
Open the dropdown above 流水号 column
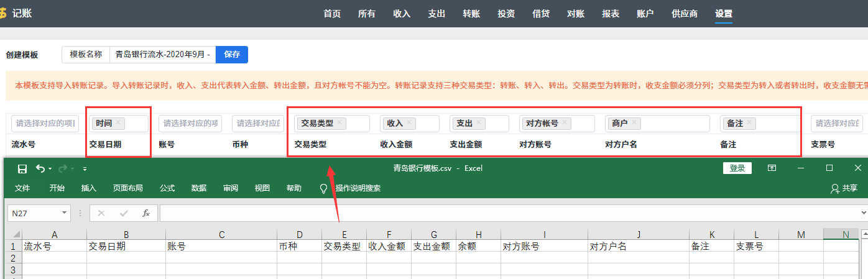click(45, 124)
